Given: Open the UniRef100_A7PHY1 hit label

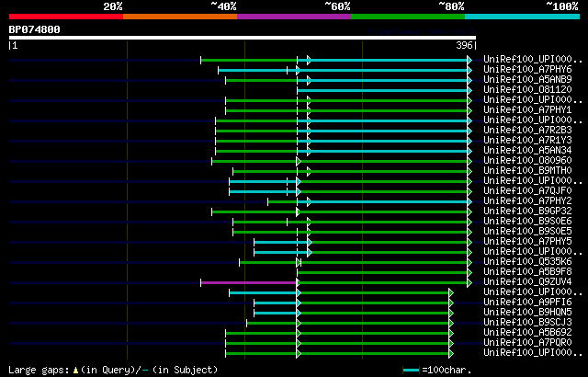Looking at the screenshot, I should 527,110.
